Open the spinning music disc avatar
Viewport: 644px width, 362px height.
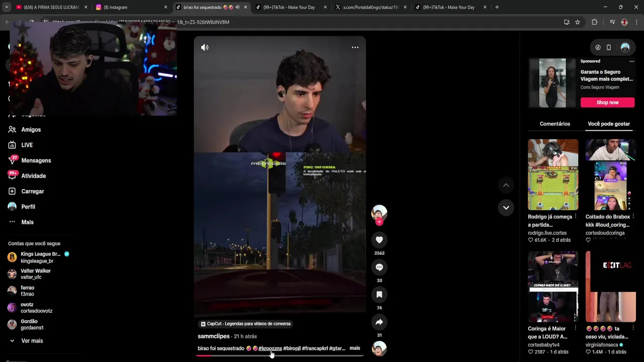379,348
